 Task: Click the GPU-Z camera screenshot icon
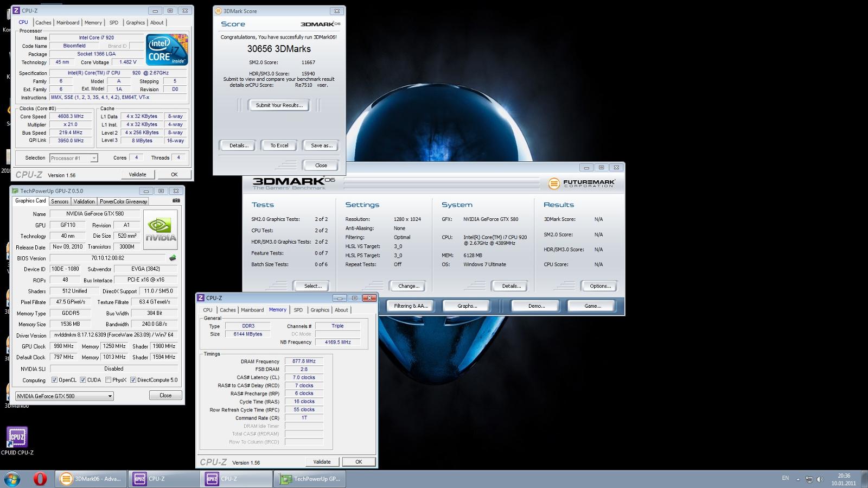[176, 201]
